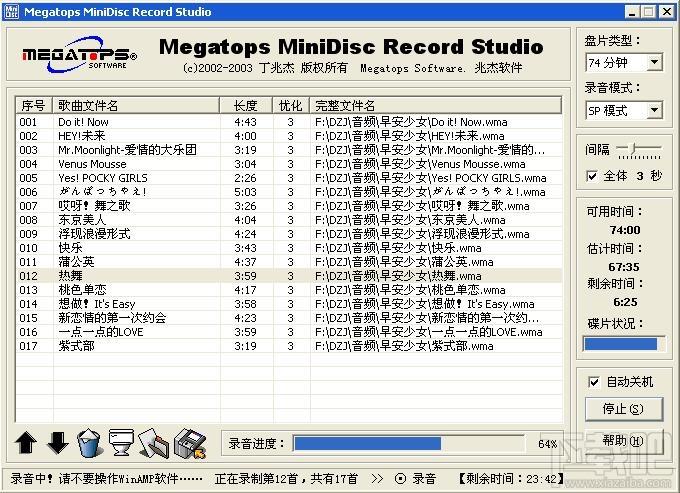Screen dimensions: 680x493
Task: Select song 'Mr.Moonlight-爱情的大乐团'
Action: 289,150
